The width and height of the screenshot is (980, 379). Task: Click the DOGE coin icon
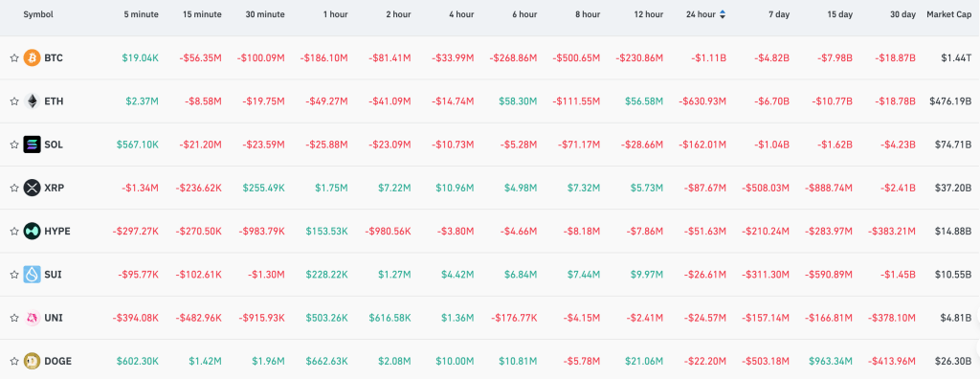(x=32, y=361)
